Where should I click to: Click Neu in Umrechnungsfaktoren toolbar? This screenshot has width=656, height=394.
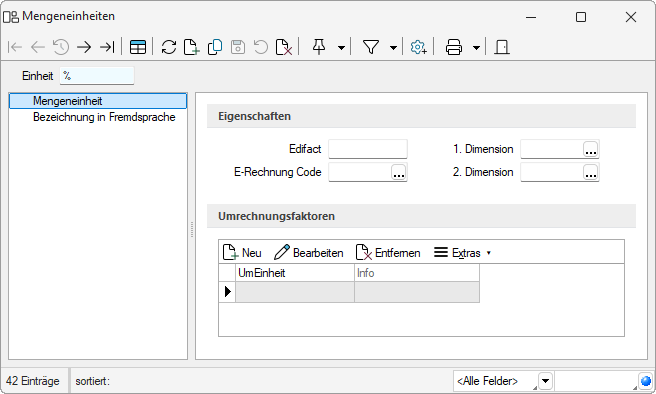click(x=242, y=253)
